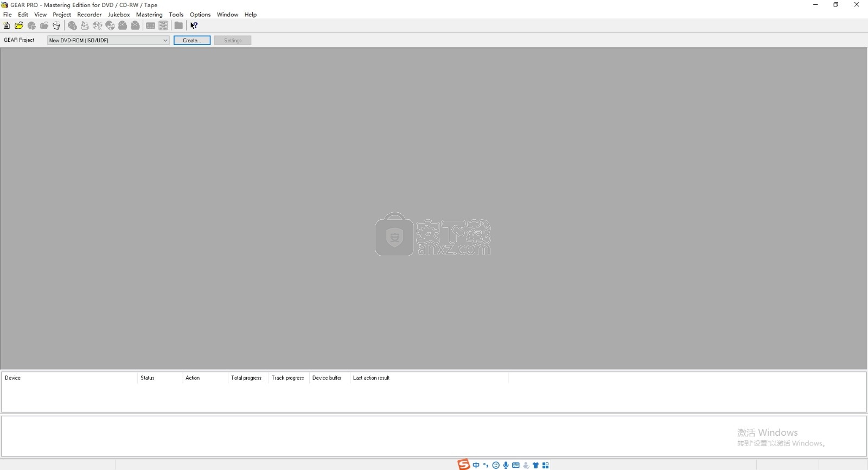
Task: Expand the GEAR Project type dropdown
Action: [x=165, y=40]
